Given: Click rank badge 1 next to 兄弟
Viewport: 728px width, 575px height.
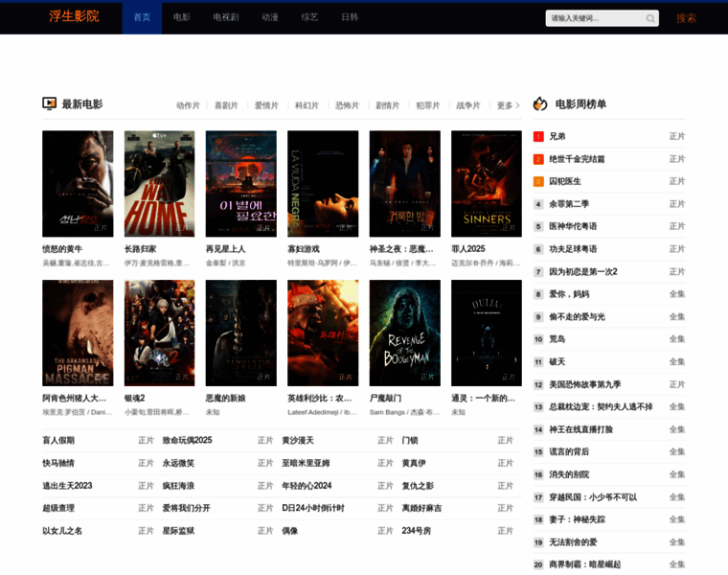Looking at the screenshot, I should click(x=538, y=136).
